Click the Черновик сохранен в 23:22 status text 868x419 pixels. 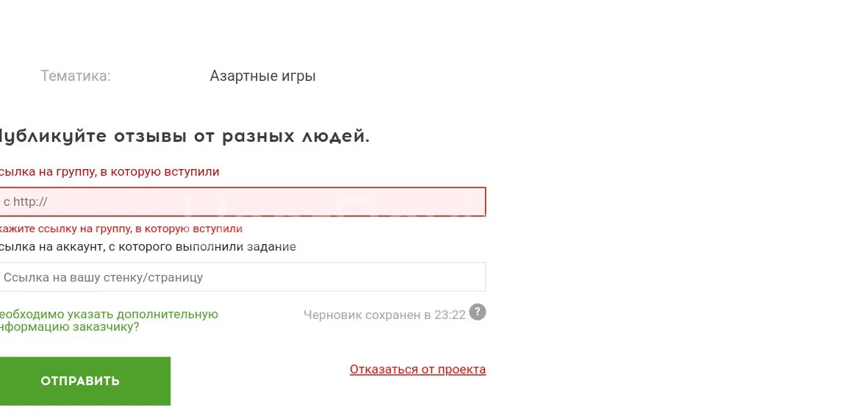click(x=384, y=315)
